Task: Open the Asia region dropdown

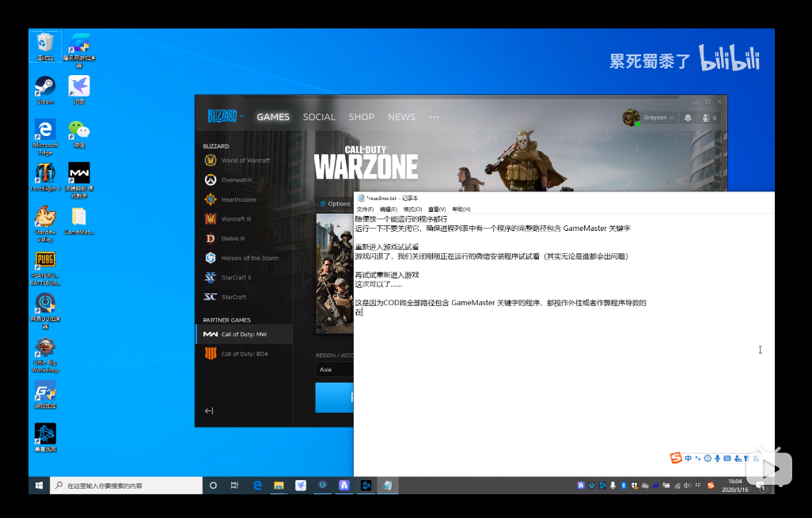Action: click(x=334, y=369)
